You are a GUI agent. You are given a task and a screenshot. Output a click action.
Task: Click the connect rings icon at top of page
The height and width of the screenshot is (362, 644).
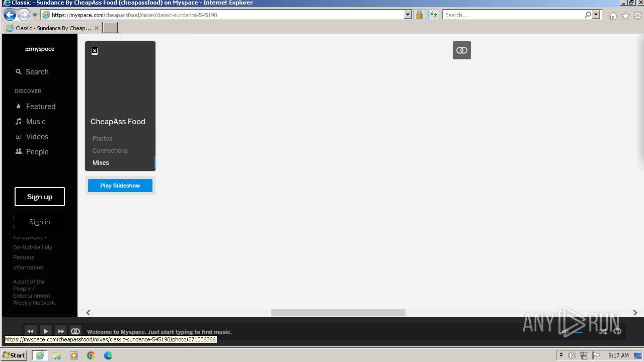(x=462, y=50)
